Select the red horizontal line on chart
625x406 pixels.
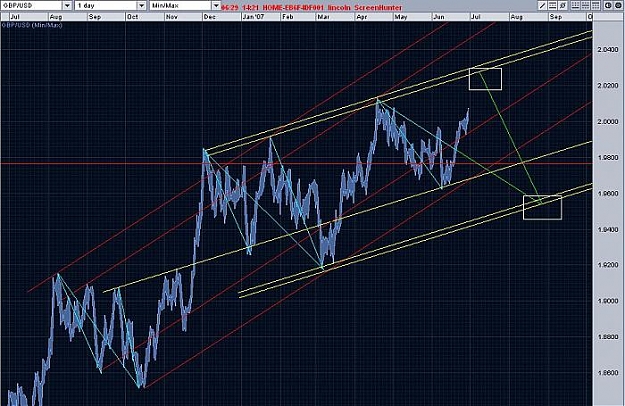296,163
